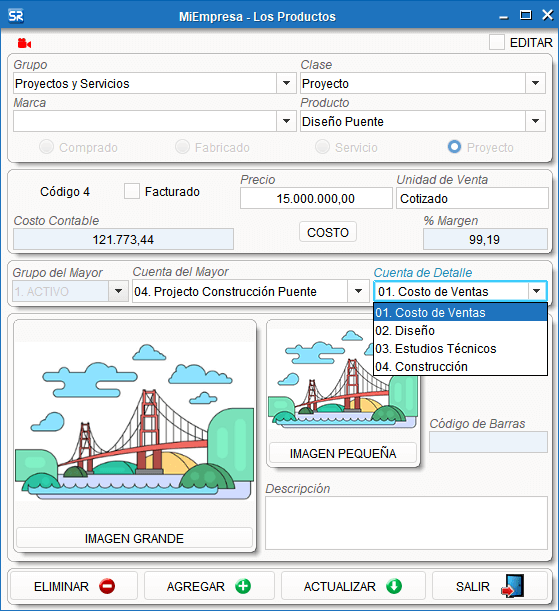Select the Proyecto radio button
559x611 pixels.
(x=454, y=147)
